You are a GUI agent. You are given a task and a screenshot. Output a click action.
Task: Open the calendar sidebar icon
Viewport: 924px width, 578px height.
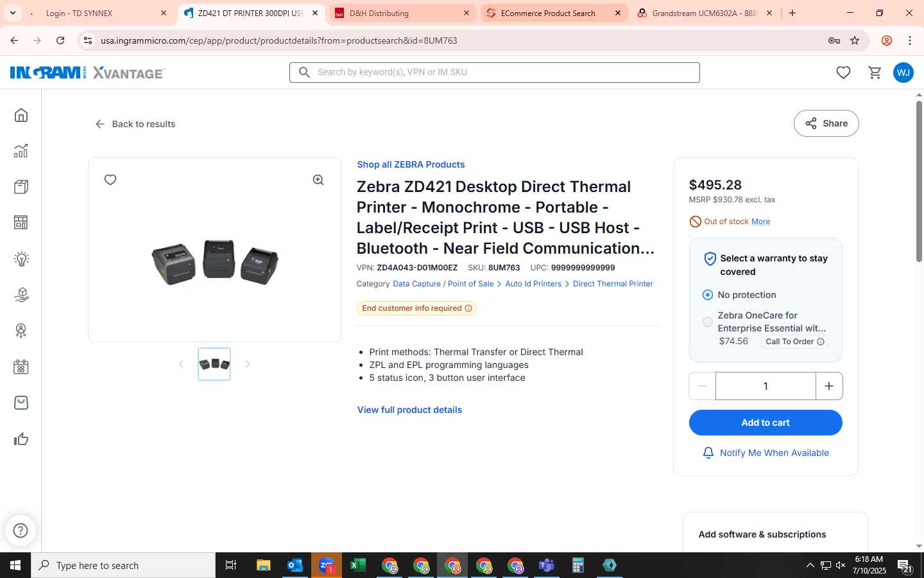pos(21,367)
